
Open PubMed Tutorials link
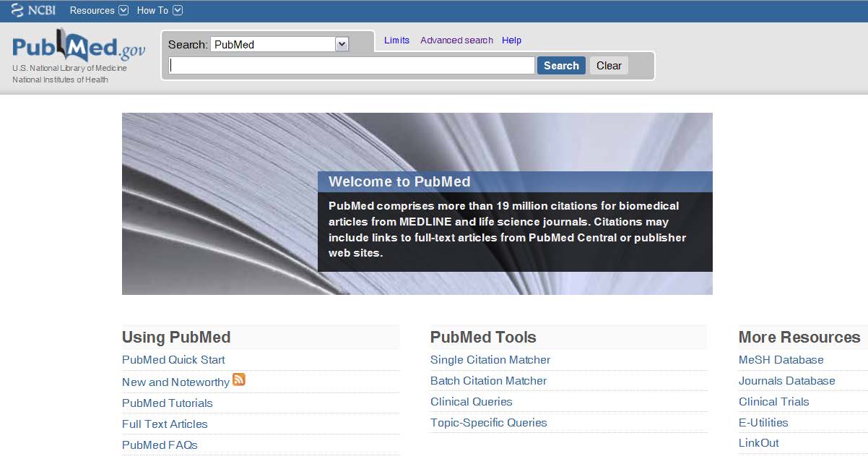pyautogui.click(x=167, y=403)
